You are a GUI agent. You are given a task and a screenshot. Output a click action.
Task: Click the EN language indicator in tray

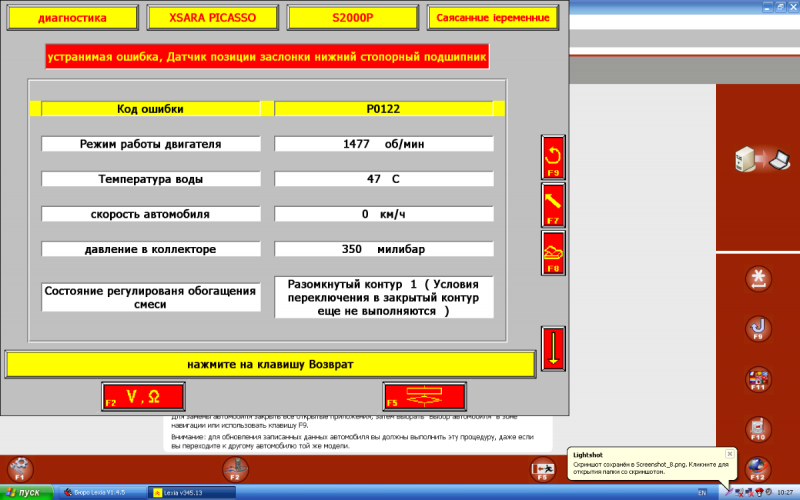click(x=702, y=492)
